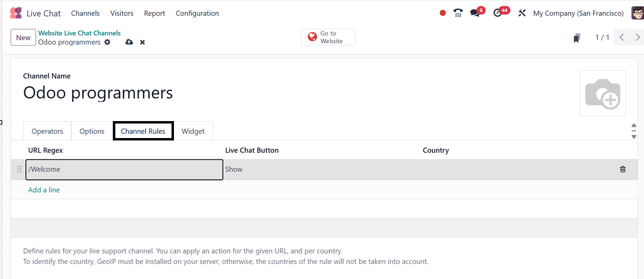This screenshot has height=279, width=644.
Task: Click the bookmark icon beside the pager
Action: [577, 38]
